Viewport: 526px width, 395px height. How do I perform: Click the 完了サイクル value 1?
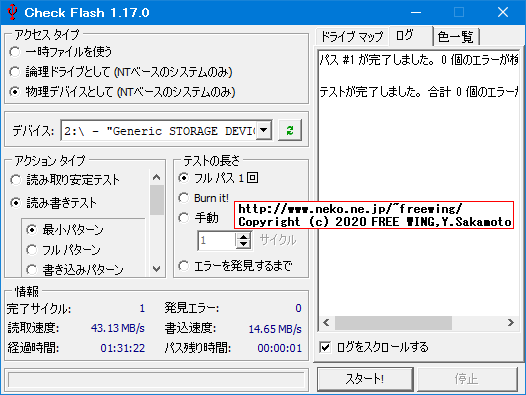[142, 308]
